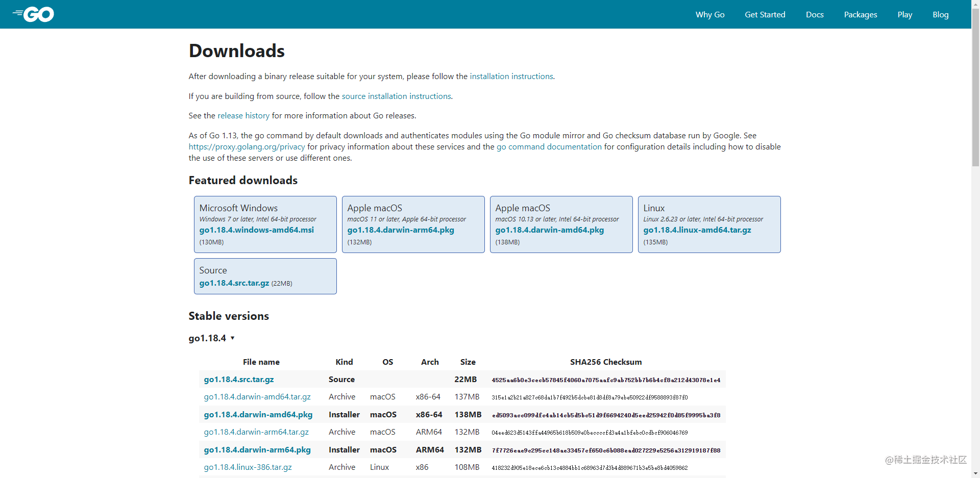Download featured go1.18.4.windows-amd64.msi installer

click(x=257, y=230)
